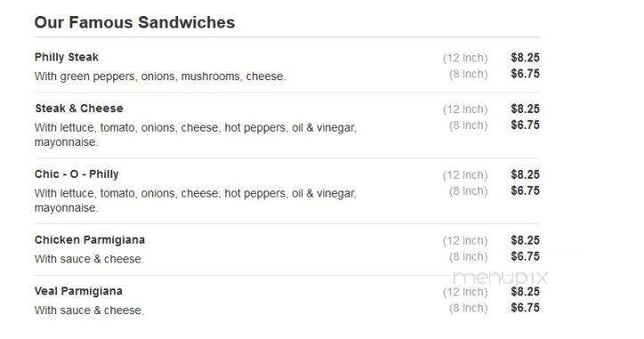Click Philly Steak description with green peppers
This screenshot has height=339, width=644.
pos(160,77)
